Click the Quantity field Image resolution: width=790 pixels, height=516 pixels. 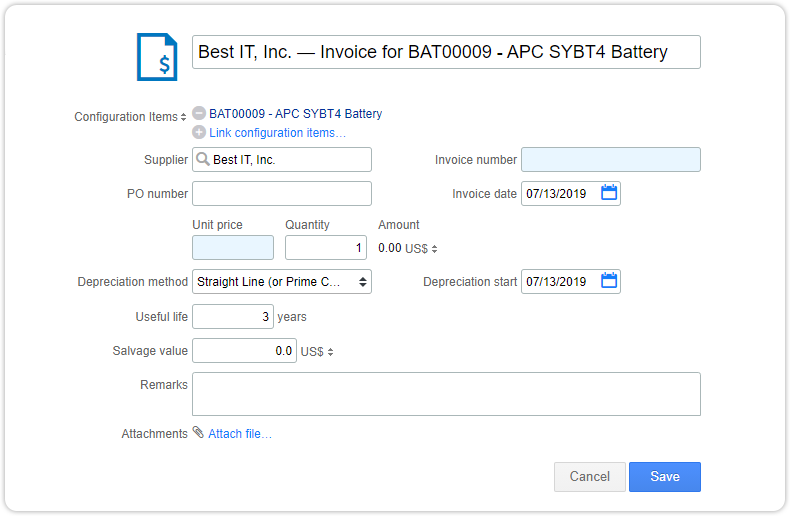point(325,247)
